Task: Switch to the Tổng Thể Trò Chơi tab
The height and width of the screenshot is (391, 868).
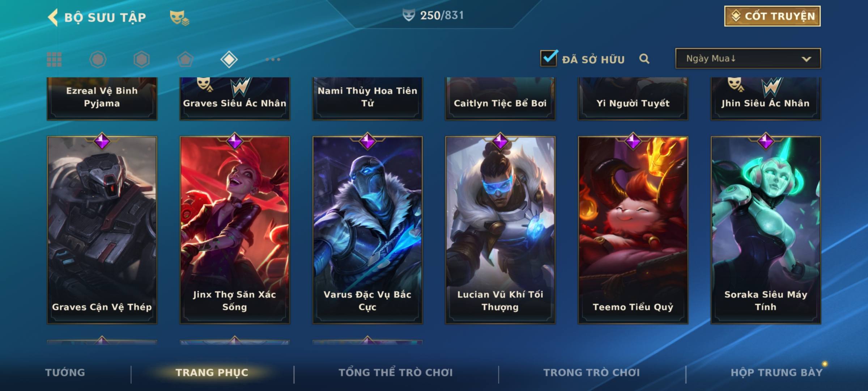Action: coord(396,373)
